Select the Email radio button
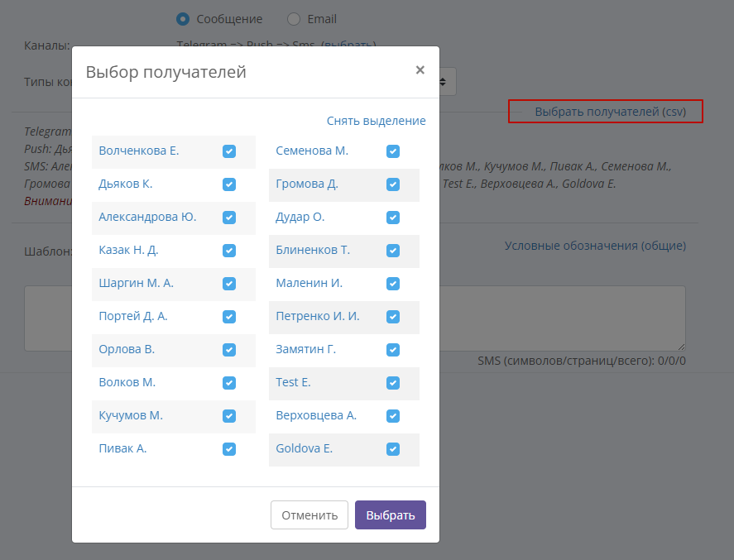Image resolution: width=734 pixels, height=560 pixels. coord(294,19)
